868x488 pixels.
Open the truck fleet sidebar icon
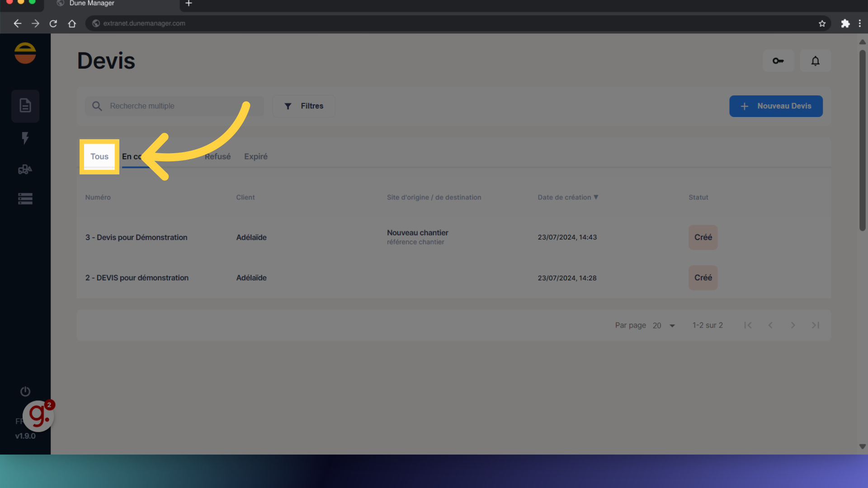tap(25, 169)
